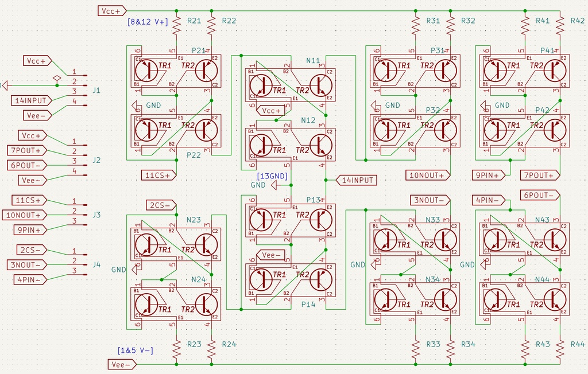
Task: Click TR1 transistor inside the P13 package
Action: click(261, 220)
